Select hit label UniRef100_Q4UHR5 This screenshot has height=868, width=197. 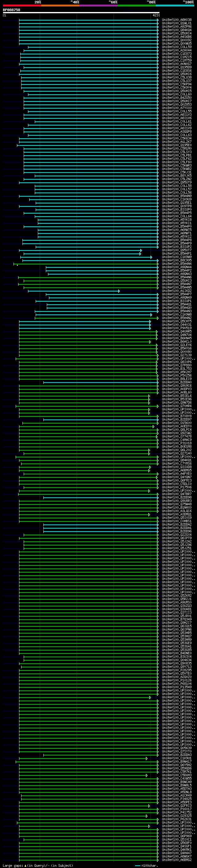pyautogui.click(x=177, y=332)
